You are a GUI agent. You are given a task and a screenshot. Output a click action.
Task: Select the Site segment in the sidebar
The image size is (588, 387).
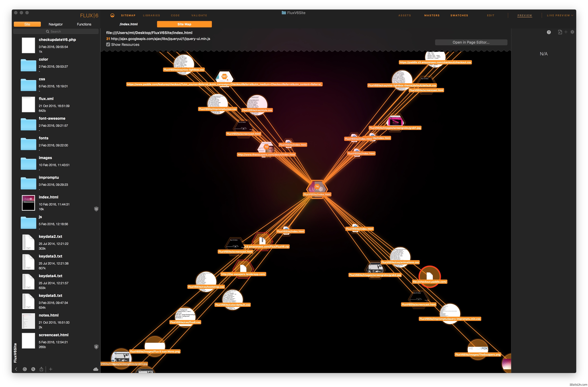tap(27, 24)
